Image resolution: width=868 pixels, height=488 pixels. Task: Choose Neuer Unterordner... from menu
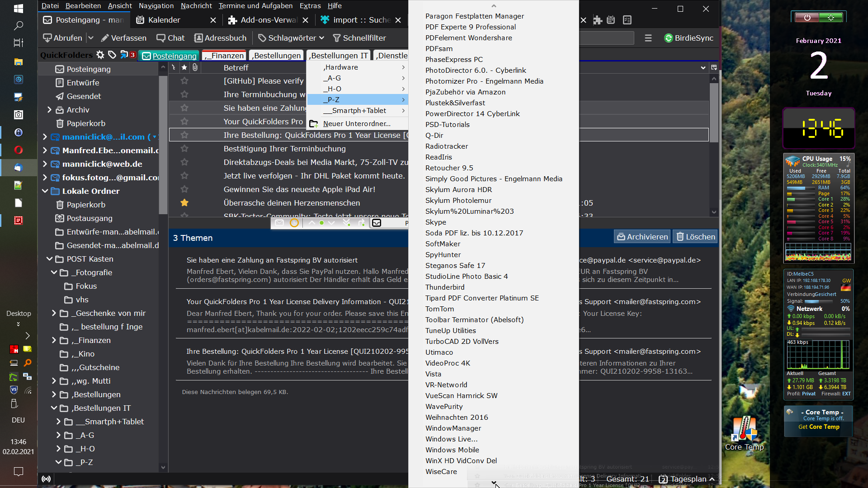(x=358, y=124)
